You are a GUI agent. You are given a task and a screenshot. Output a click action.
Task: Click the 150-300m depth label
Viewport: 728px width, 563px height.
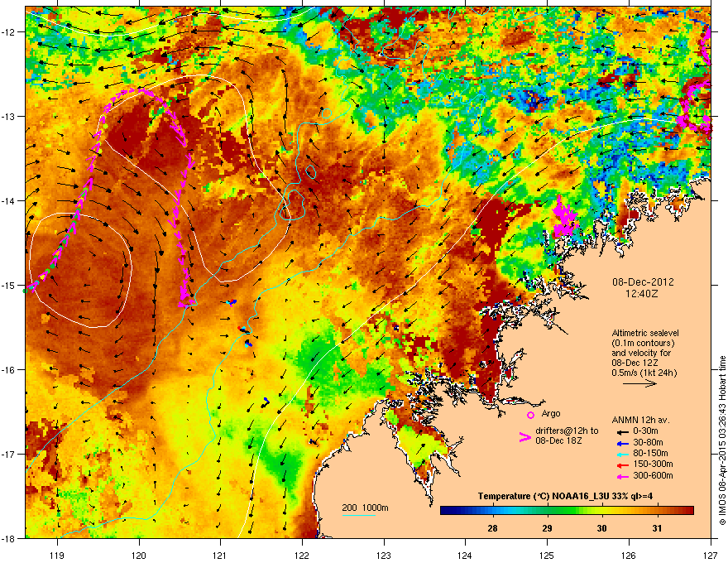point(653,464)
